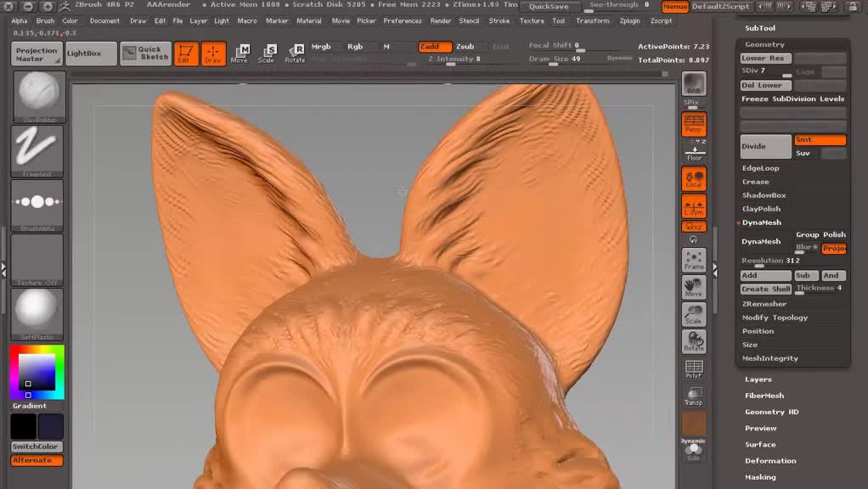Click the SwitchColor button

point(37,447)
